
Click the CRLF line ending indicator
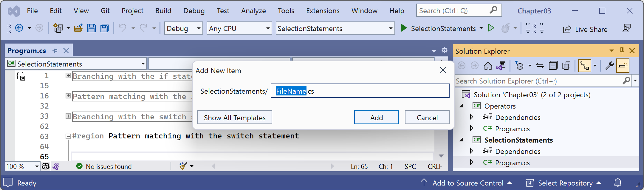pos(435,166)
